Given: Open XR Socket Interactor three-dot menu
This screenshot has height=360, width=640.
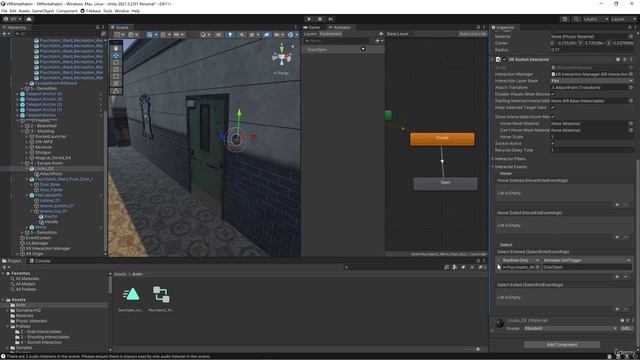Looking at the screenshot, I should click(631, 60).
